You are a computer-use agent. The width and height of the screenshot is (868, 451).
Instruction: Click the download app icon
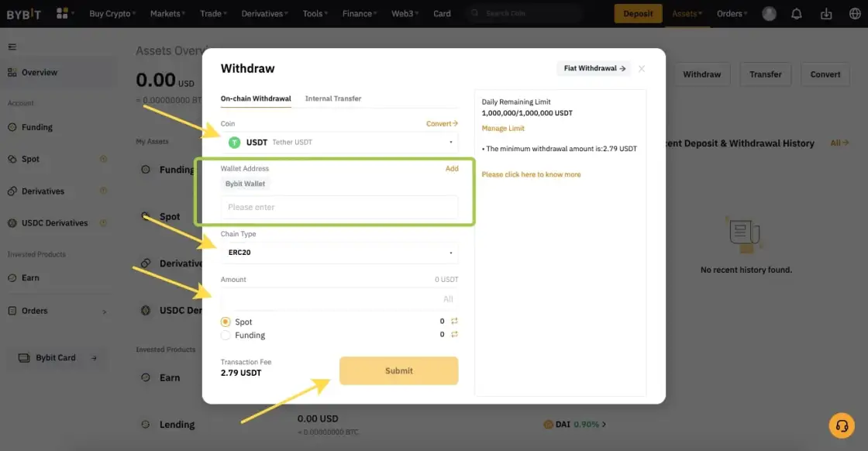tap(826, 14)
